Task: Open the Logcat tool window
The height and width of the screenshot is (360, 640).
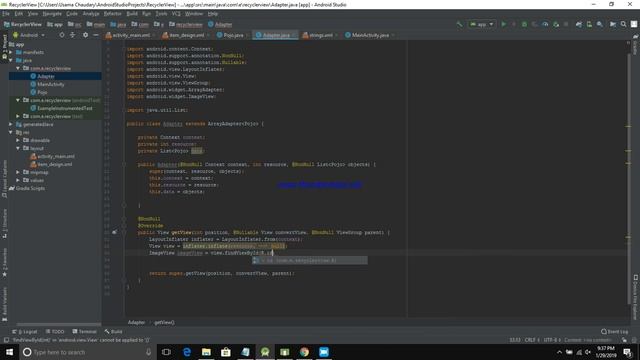Action: (24, 331)
